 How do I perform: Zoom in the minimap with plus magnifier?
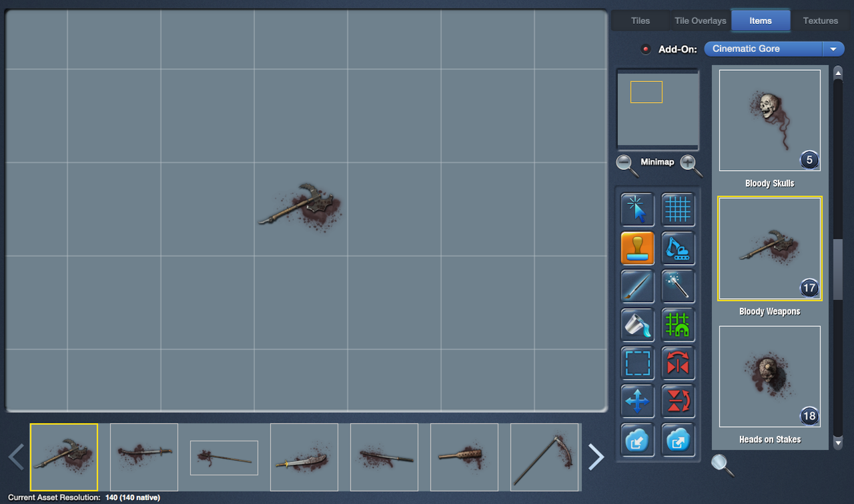(691, 164)
